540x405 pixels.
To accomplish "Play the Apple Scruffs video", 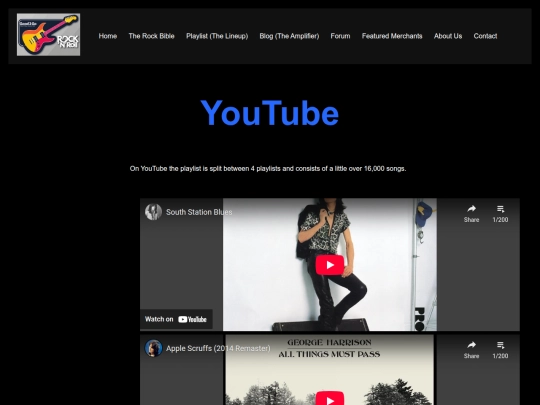I will point(330,398).
